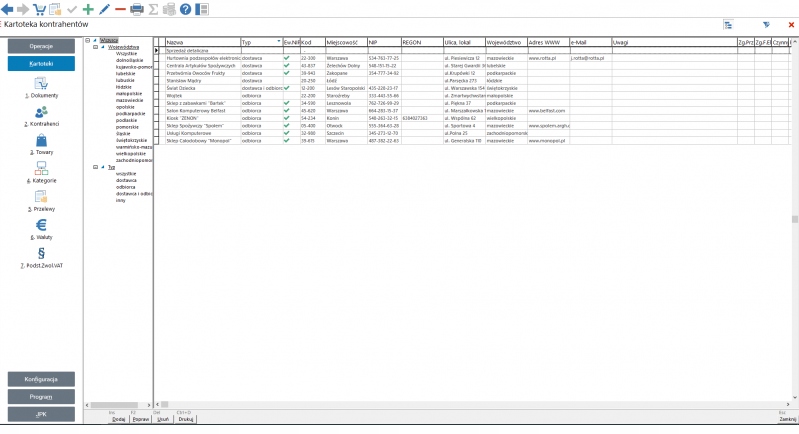Close the Kartoteka kontrahentów panel with red X
The width and height of the screenshot is (799, 434).
coord(791,24)
